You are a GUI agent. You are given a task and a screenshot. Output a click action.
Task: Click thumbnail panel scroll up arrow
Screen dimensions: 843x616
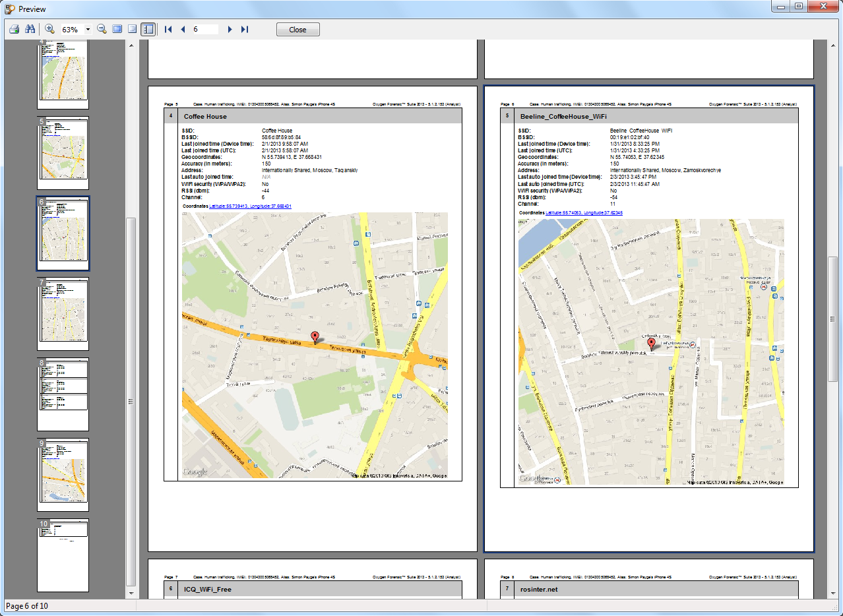tap(131, 46)
